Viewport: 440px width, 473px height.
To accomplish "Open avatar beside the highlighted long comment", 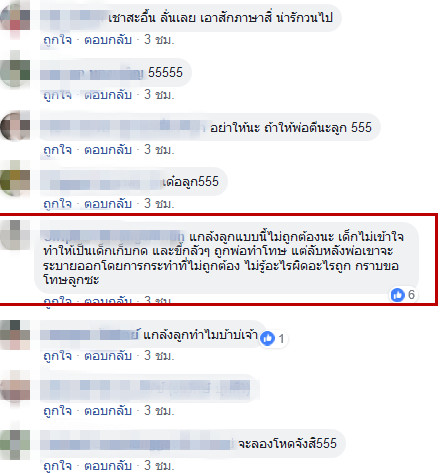I will tap(15, 235).
